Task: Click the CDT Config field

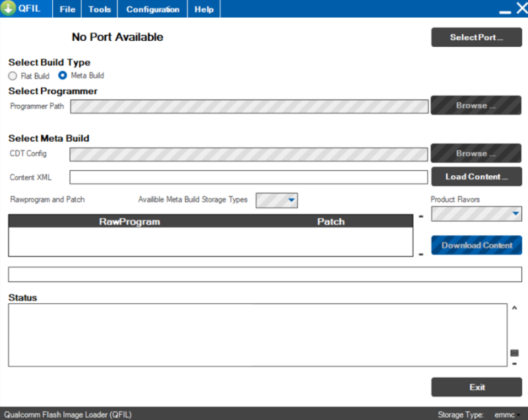Action: point(249,154)
